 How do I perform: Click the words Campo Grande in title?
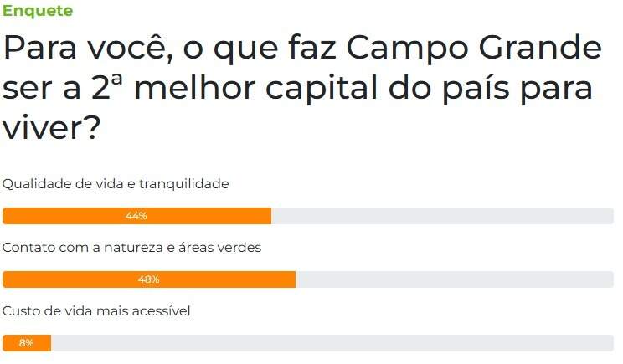point(474,49)
